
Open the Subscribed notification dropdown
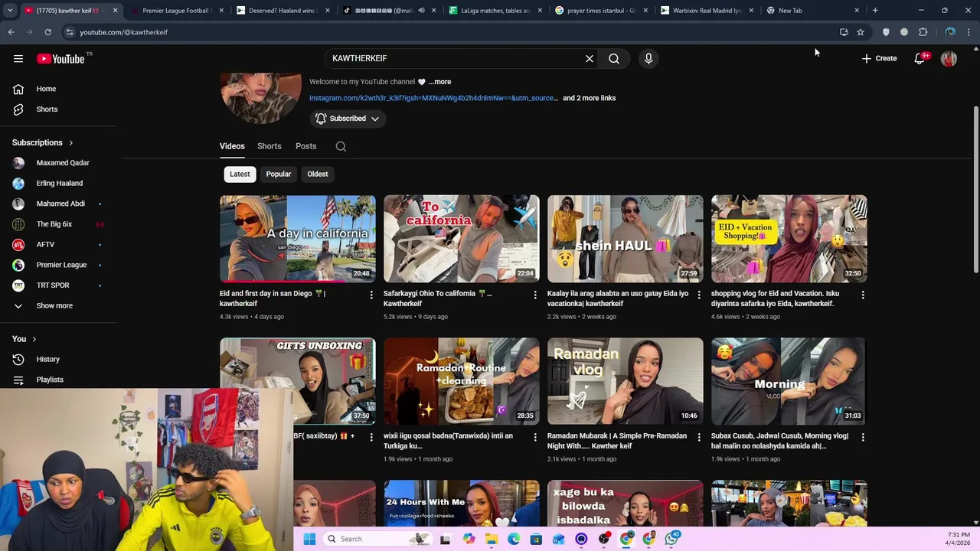coord(348,119)
